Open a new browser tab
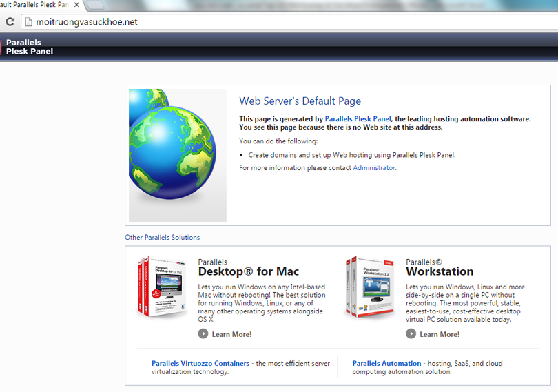Image resolution: width=558 pixels, height=392 pixels. [x=95, y=5]
